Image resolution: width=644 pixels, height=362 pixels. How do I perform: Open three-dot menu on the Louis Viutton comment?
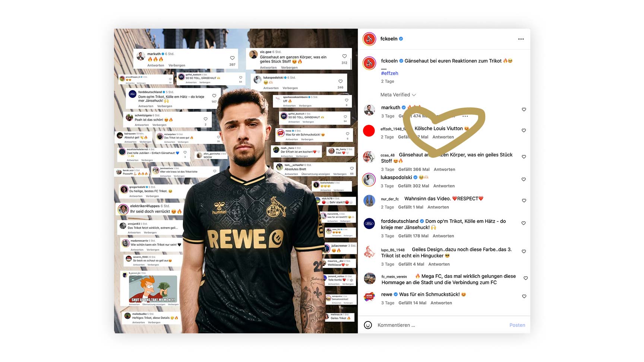click(x=465, y=117)
